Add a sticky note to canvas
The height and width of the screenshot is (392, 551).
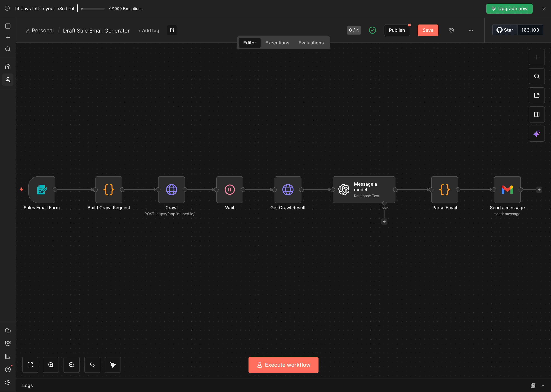[x=537, y=95]
